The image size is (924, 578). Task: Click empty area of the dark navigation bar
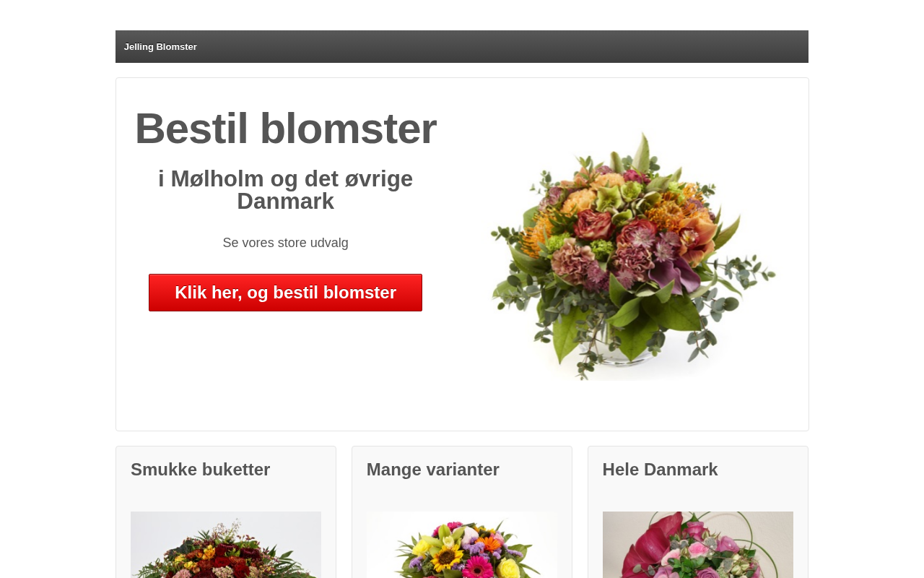(x=505, y=47)
